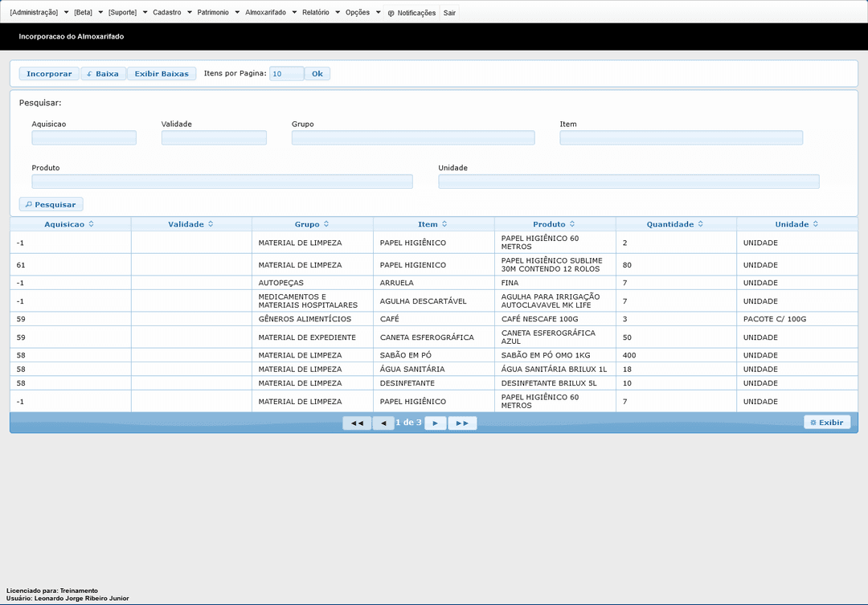The height and width of the screenshot is (605, 868).
Task: Expand the Almoxarifado menu arrow
Action: coord(294,12)
